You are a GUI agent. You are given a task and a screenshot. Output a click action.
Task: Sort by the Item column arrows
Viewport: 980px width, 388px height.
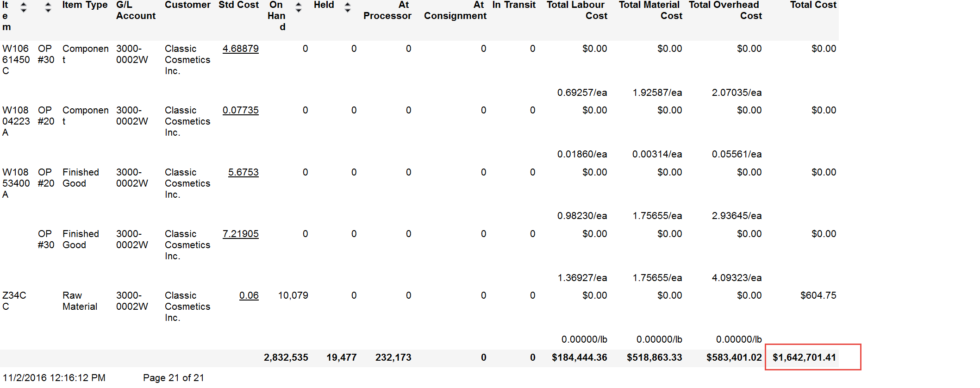[x=24, y=7]
